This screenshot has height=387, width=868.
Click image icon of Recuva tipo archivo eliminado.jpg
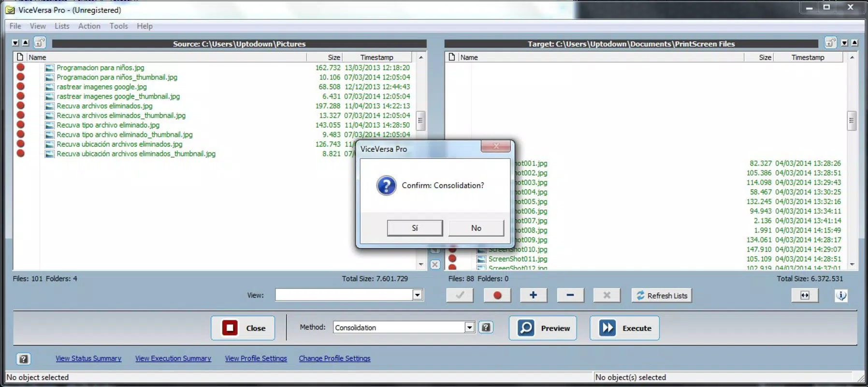pyautogui.click(x=49, y=125)
